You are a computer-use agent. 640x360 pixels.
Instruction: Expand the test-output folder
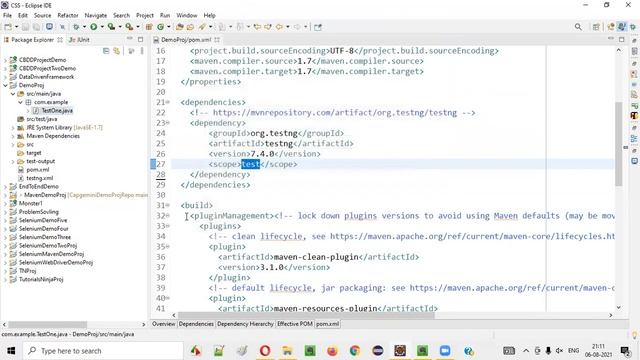pyautogui.click(x=13, y=162)
